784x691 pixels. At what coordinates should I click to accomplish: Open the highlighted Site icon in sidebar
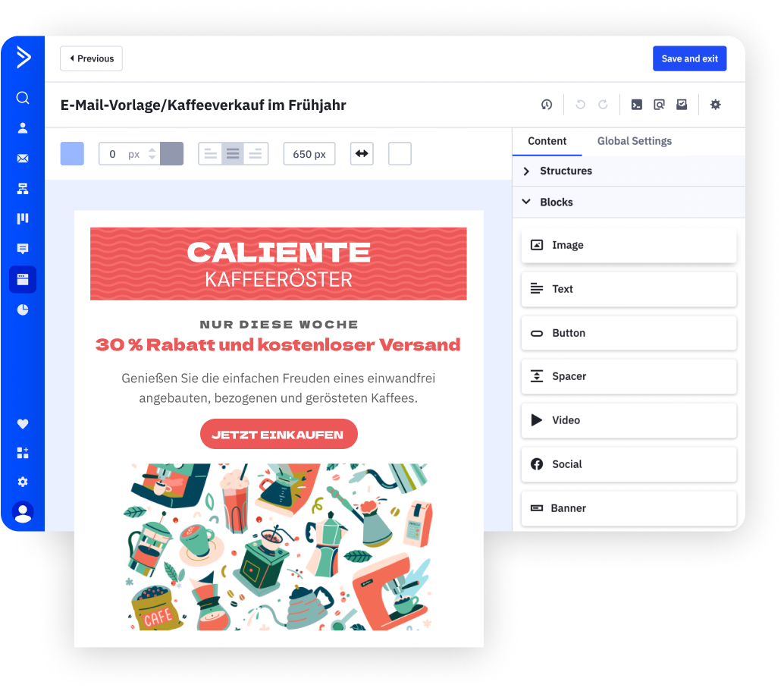[x=23, y=279]
